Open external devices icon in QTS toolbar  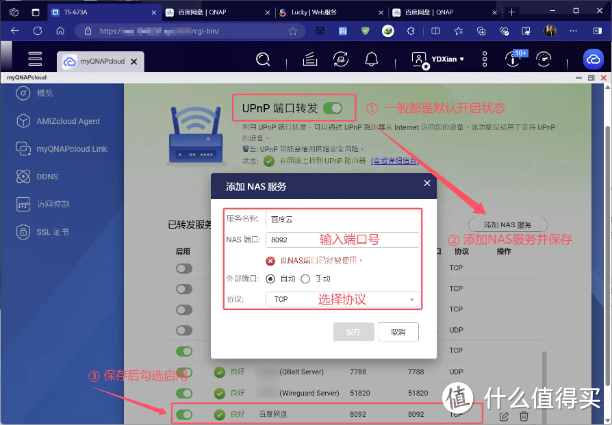click(x=341, y=59)
